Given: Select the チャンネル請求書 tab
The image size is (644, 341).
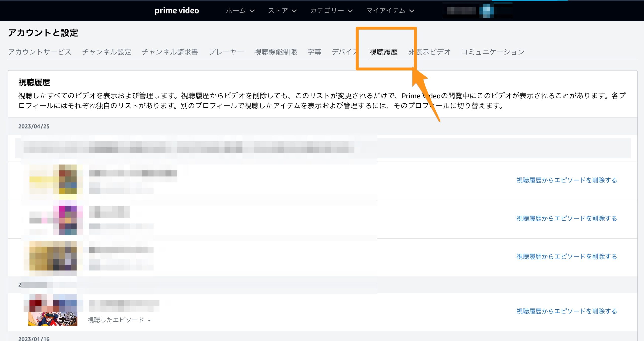Looking at the screenshot, I should click(x=170, y=52).
